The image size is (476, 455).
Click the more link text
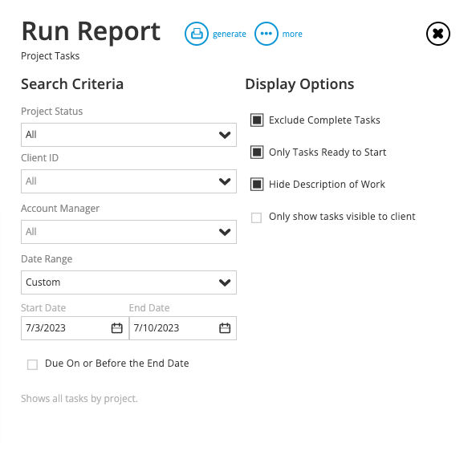pos(292,34)
